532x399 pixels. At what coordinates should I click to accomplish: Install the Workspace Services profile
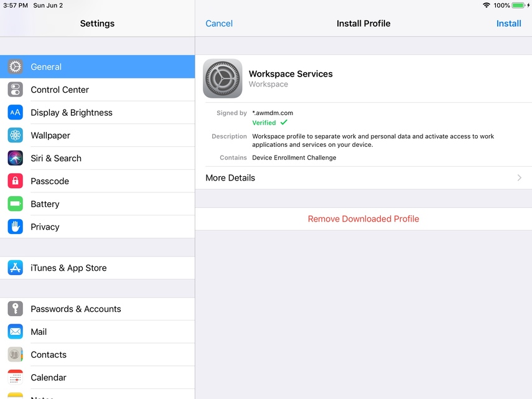[508, 24]
